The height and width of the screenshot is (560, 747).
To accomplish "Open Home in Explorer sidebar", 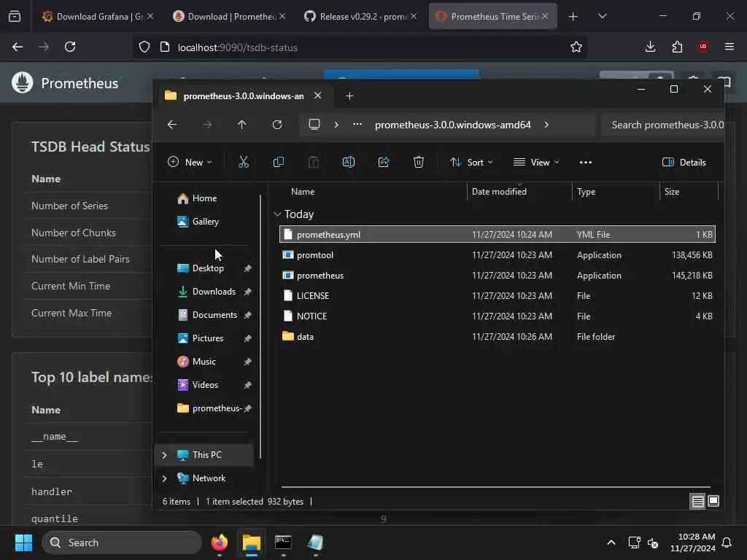I will click(x=206, y=198).
